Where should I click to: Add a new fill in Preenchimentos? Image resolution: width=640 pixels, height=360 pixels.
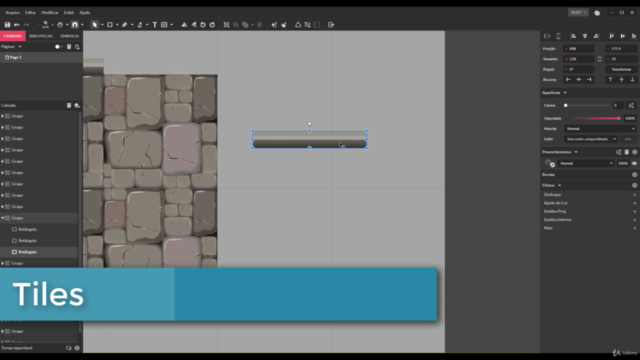click(x=635, y=152)
